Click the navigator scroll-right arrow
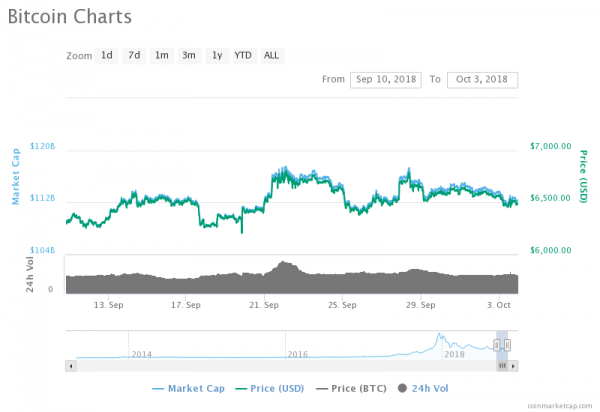Image resolution: width=600 pixels, height=412 pixels. tap(513, 366)
